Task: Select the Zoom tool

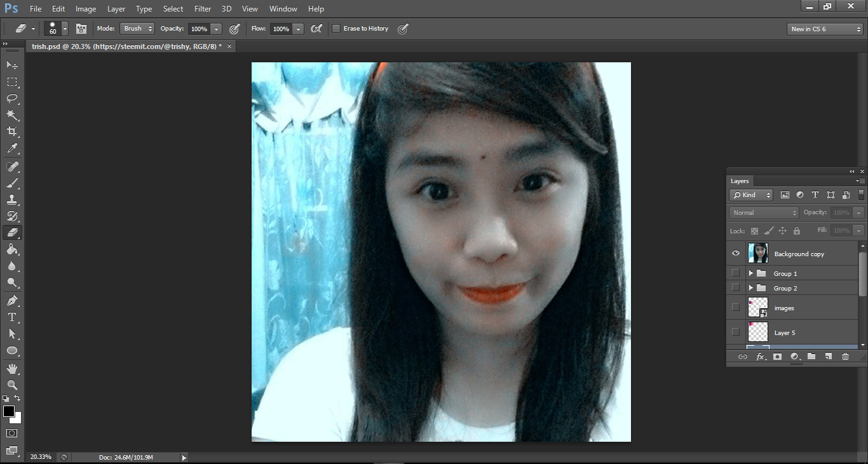Action: coord(12,385)
